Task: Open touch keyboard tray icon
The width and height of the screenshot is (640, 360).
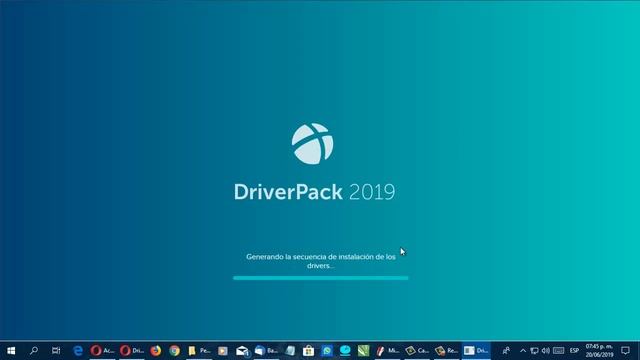Action: point(559,351)
